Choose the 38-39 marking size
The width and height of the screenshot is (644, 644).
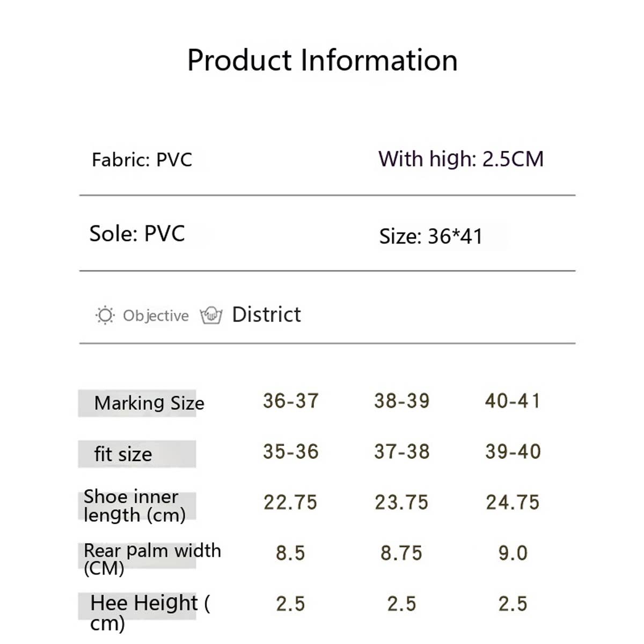point(402,401)
